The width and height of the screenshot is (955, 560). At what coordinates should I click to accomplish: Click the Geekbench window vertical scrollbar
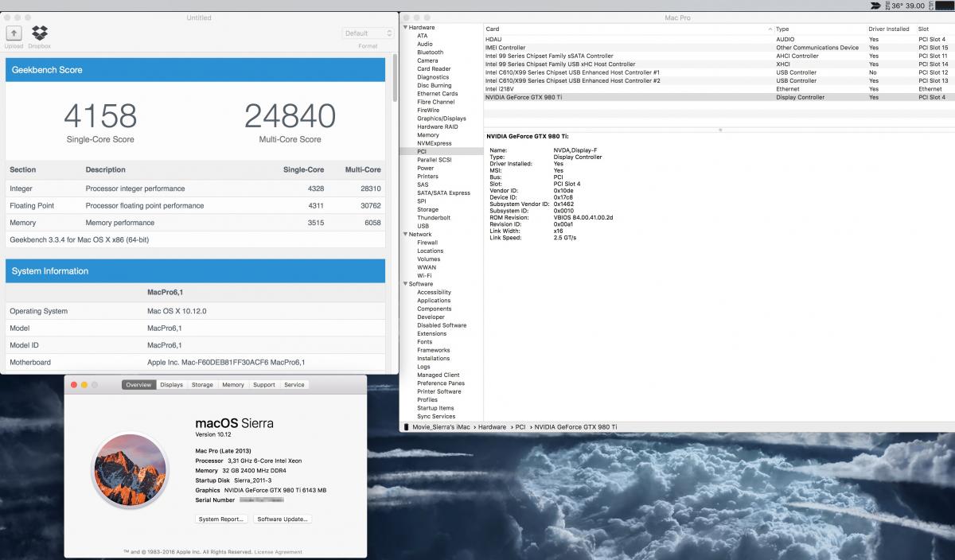393,78
